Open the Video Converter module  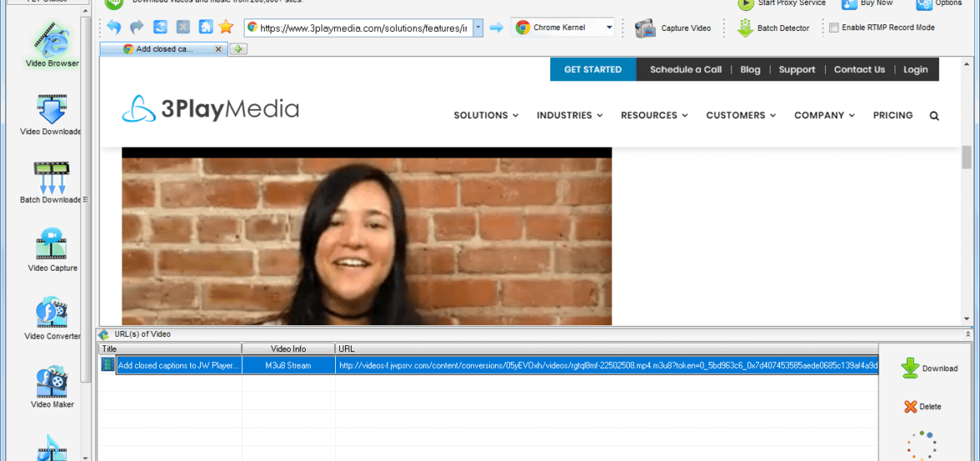click(x=53, y=319)
